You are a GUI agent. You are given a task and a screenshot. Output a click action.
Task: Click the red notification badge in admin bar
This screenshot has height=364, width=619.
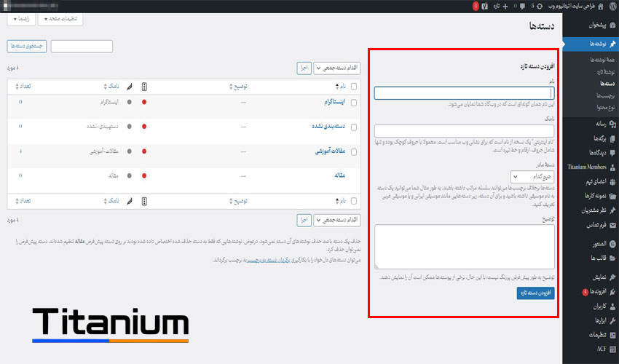(476, 7)
